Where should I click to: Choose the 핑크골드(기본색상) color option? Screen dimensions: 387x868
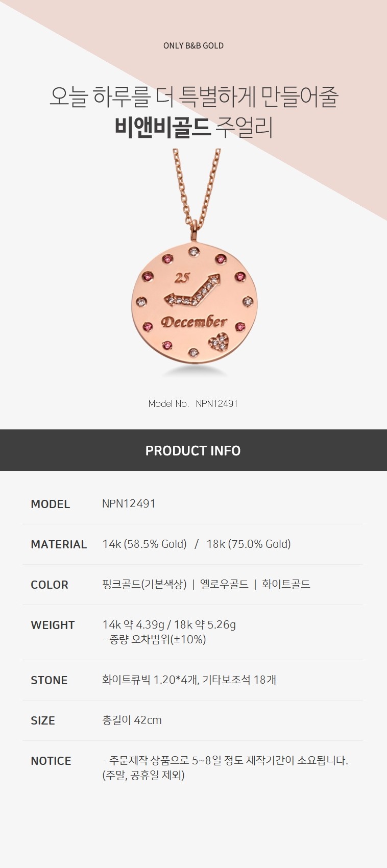click(144, 584)
